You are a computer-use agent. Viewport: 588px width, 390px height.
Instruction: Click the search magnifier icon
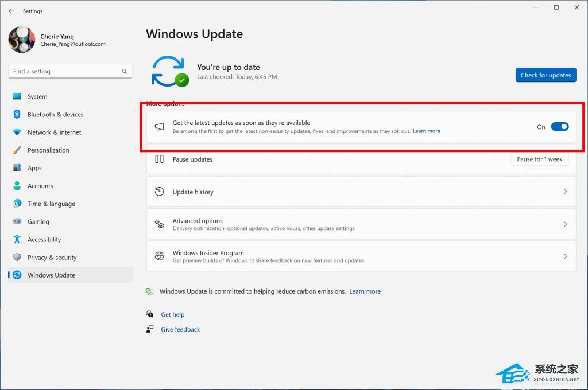[125, 72]
